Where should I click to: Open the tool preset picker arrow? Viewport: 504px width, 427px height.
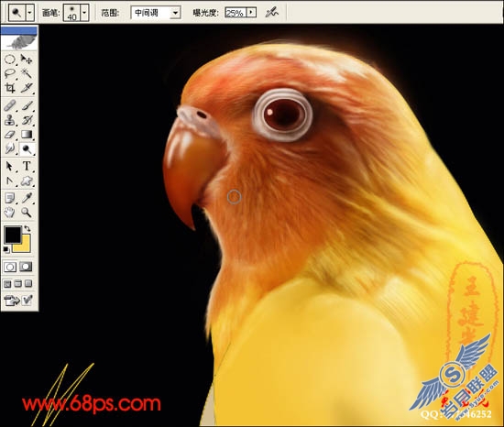coord(30,13)
